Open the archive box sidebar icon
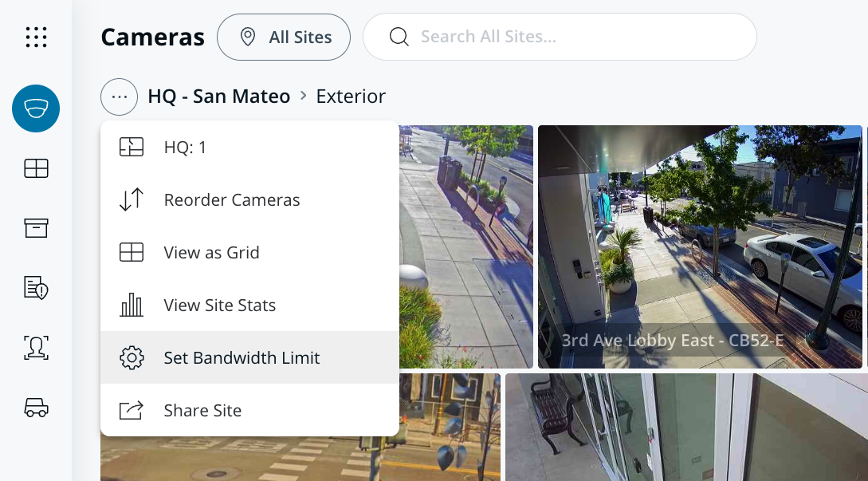The image size is (868, 481). point(36,228)
